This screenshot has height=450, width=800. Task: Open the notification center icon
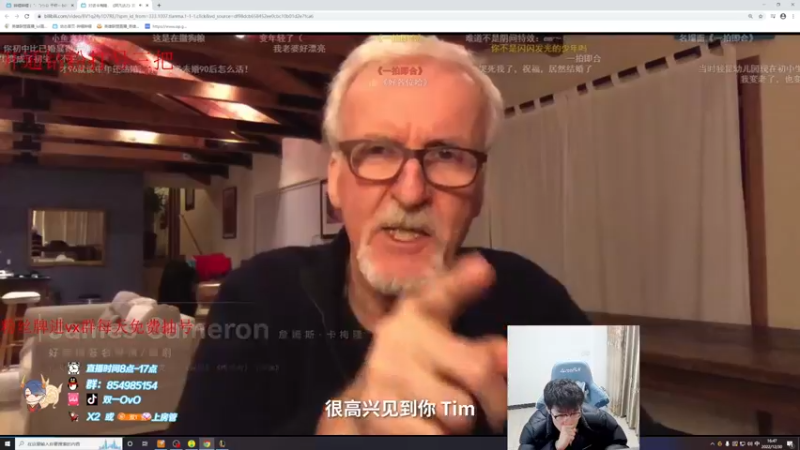pos(790,444)
